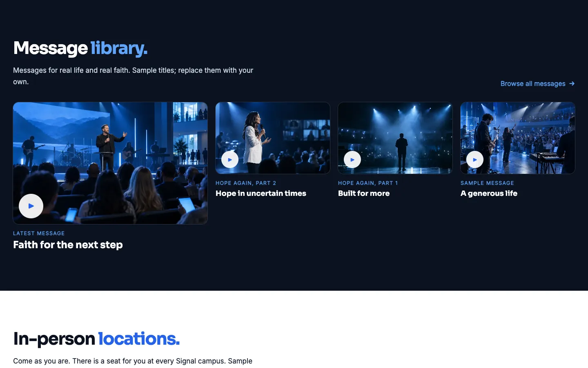Image resolution: width=588 pixels, height=368 pixels.
Task: Click the In-person locations heading
Action: point(96,339)
